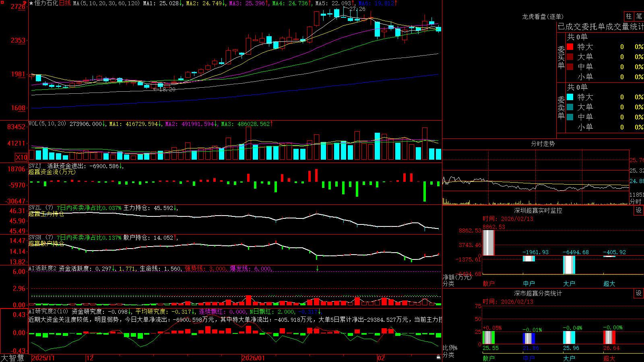Click the intraday 分时走势 mini chart
The height and width of the screenshot is (362, 644).
pyautogui.click(x=536, y=177)
